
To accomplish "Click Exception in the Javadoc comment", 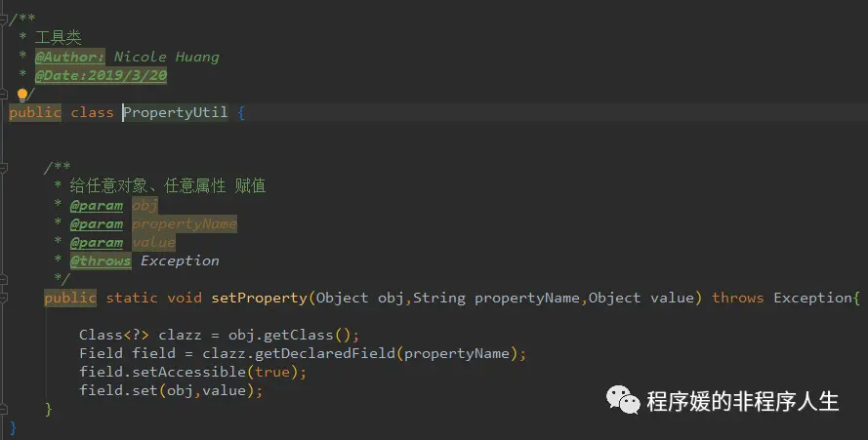I will (180, 261).
